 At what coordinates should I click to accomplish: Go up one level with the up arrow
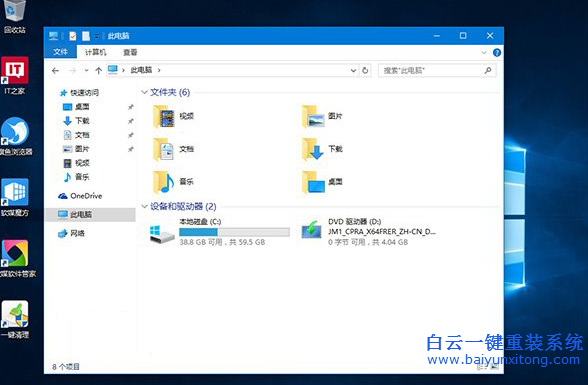point(98,70)
